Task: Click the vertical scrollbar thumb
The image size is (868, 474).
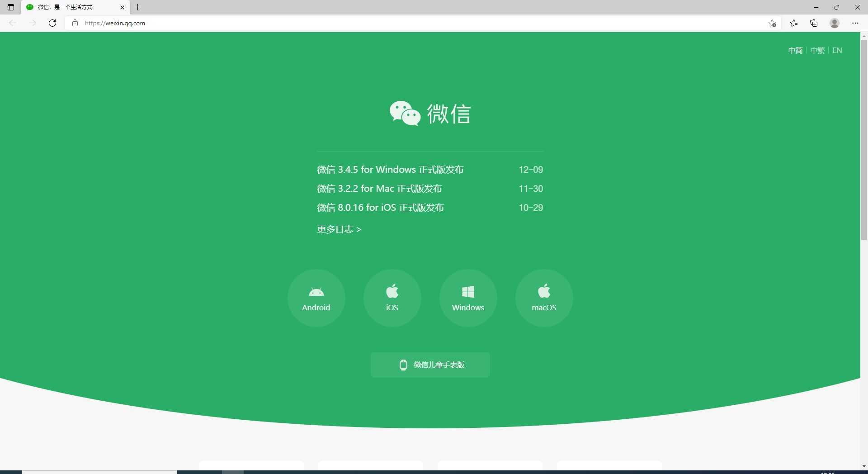Action: pyautogui.click(x=864, y=140)
